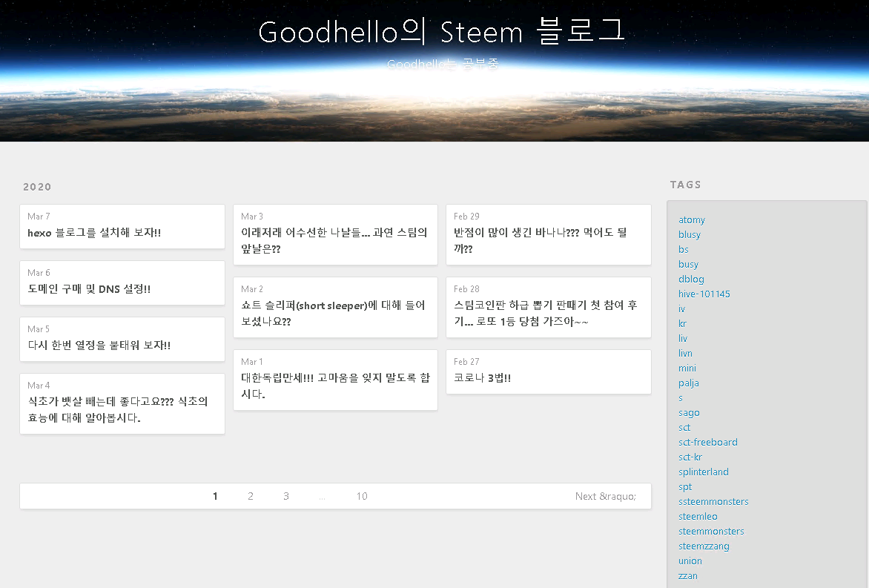The width and height of the screenshot is (869, 588).
Task: Open the 2020 archive heading
Action: [37, 187]
